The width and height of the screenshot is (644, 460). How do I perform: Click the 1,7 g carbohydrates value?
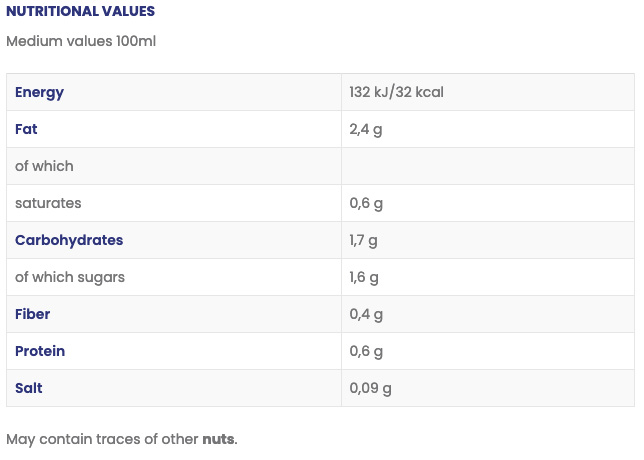(364, 240)
